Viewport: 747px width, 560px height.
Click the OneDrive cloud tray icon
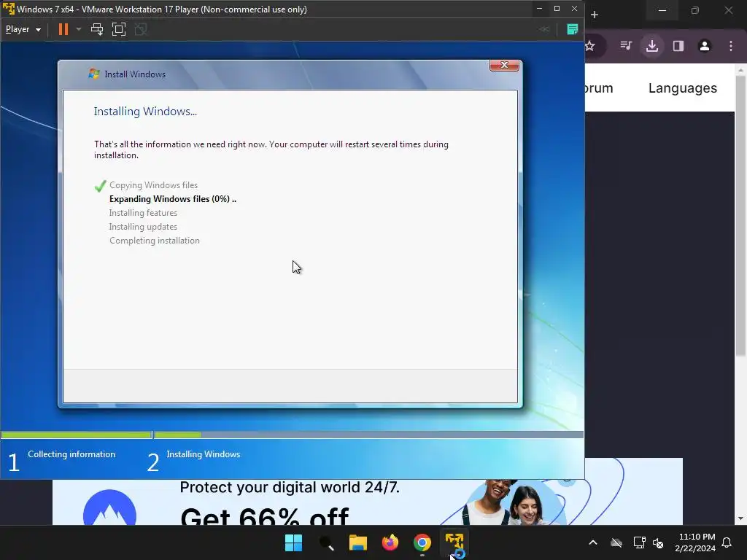pyautogui.click(x=616, y=542)
